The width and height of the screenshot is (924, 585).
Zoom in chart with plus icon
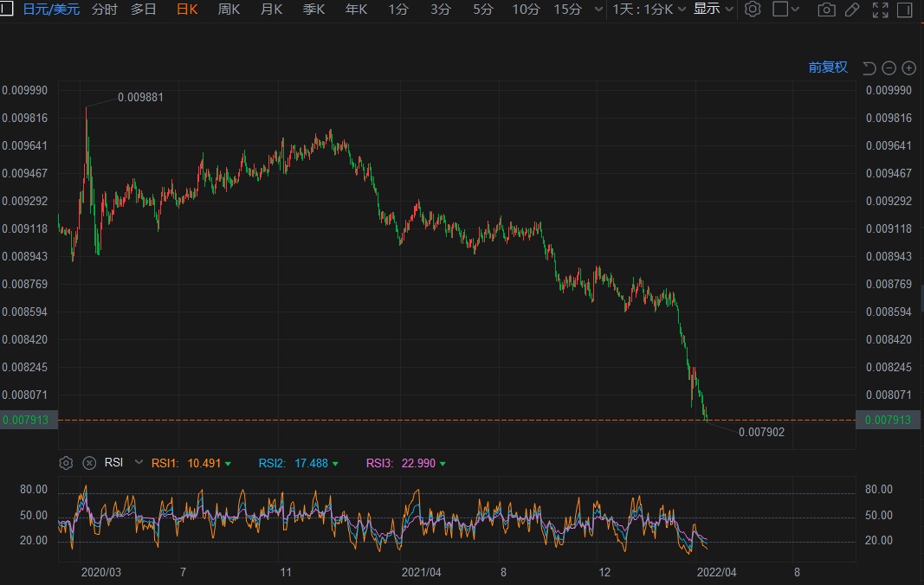pyautogui.click(x=908, y=67)
